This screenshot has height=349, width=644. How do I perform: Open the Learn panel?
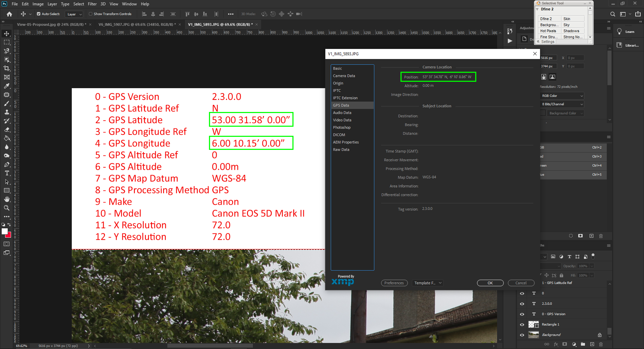[626, 32]
